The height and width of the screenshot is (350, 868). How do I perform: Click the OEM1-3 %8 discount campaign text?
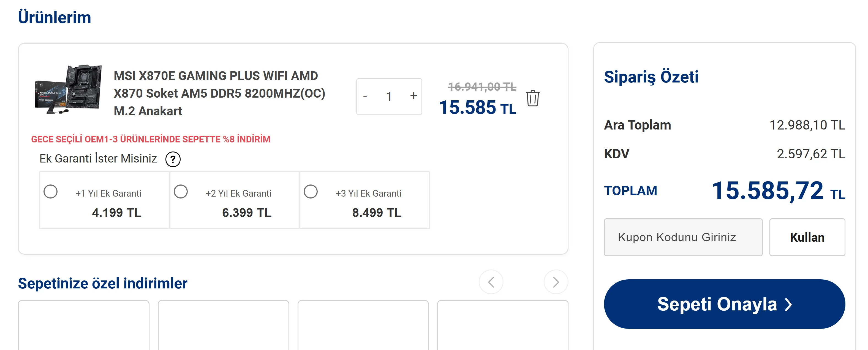(151, 139)
